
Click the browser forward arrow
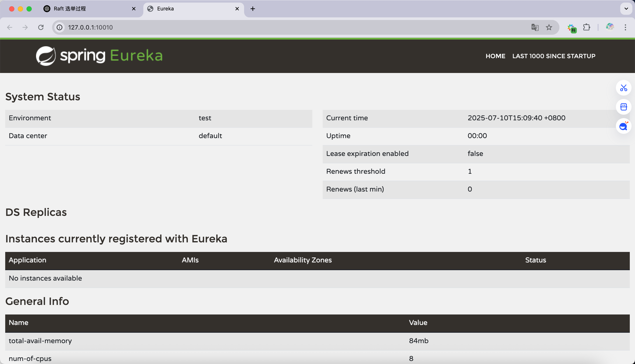(x=25, y=27)
